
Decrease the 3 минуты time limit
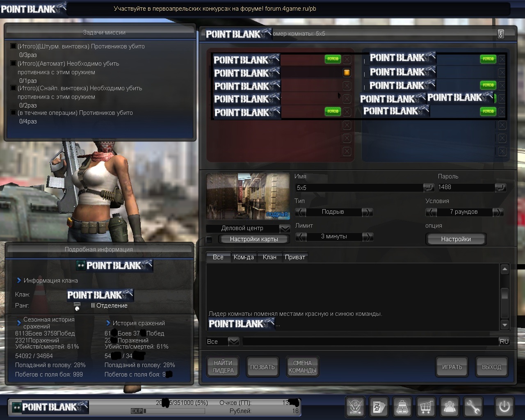(x=301, y=237)
